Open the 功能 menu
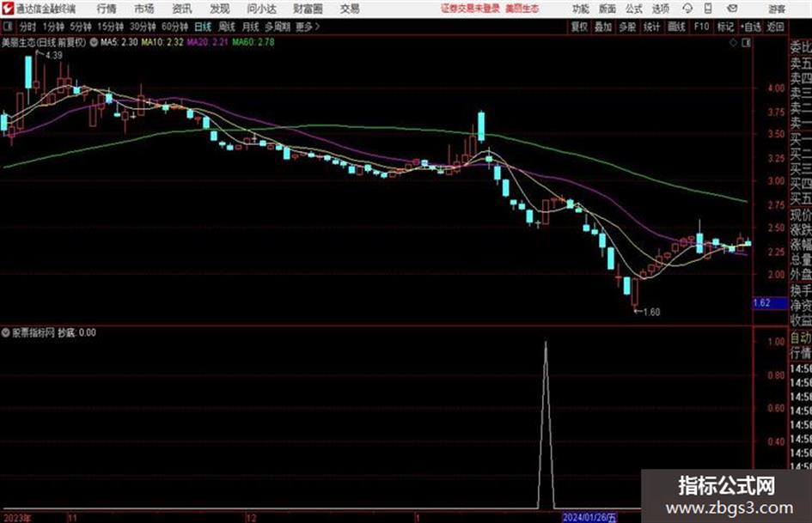This screenshot has height=523, width=812. pyautogui.click(x=581, y=9)
